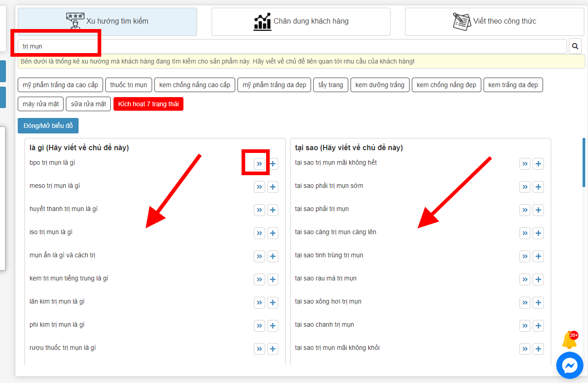
Task: Click the text 'tại sao chanh trị mụn'
Action: [x=325, y=324]
